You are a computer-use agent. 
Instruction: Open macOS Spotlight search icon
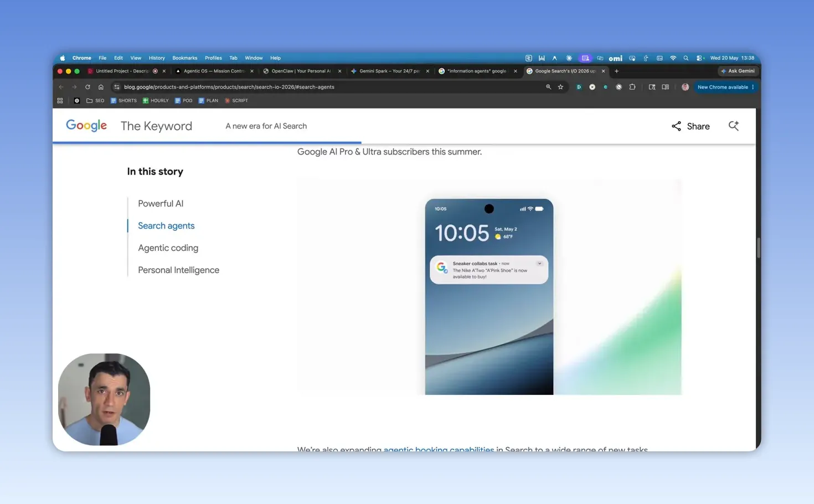click(686, 58)
